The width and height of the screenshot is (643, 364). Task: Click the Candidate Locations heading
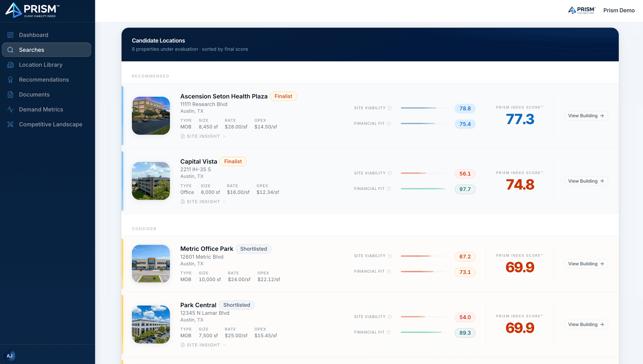coord(158,41)
